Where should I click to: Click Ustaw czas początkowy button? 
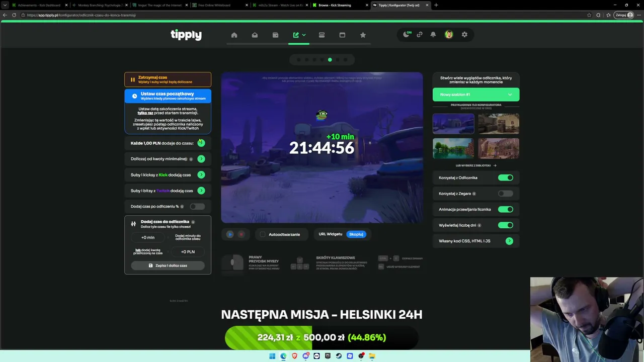click(x=168, y=96)
